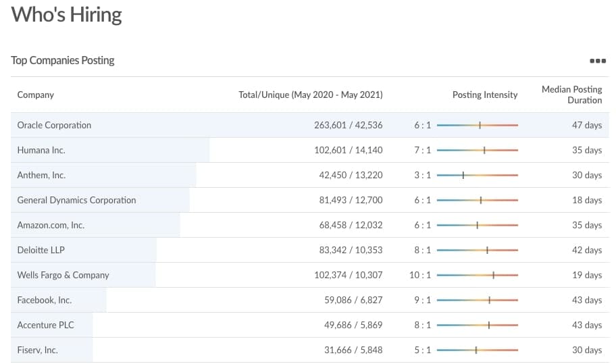Click General Dynamics' 18 days duration
The width and height of the screenshot is (616, 364).
pos(587,200)
